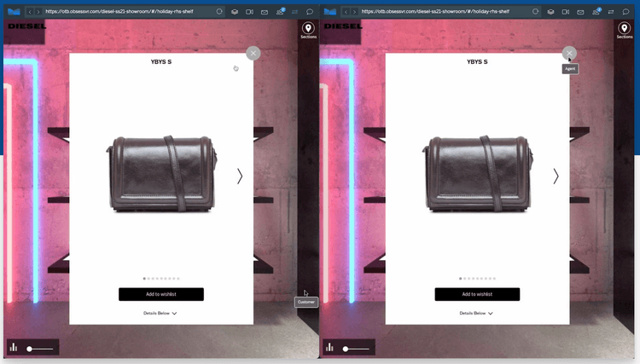Viewport: 640px width, 364px height.
Task: Click the layers icon in left browser toolbar
Action: click(x=234, y=12)
